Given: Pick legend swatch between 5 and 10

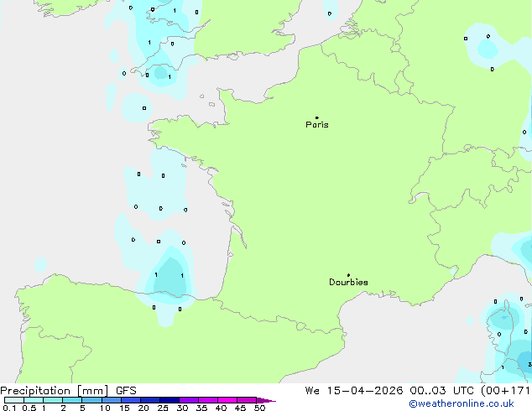Looking at the screenshot, I should (91, 400).
